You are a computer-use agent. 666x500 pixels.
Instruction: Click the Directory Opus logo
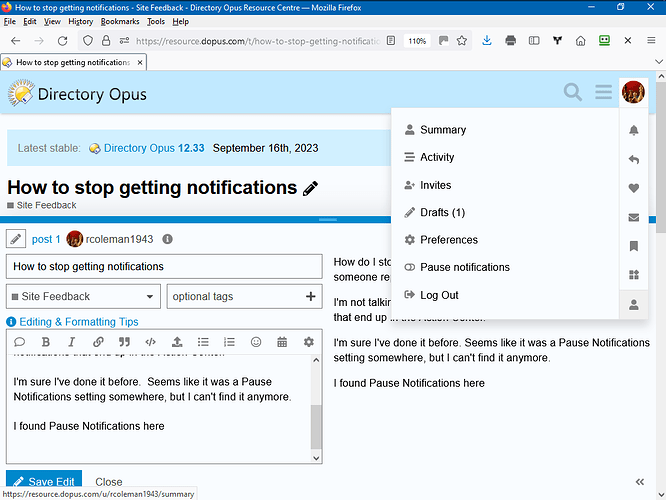click(77, 93)
